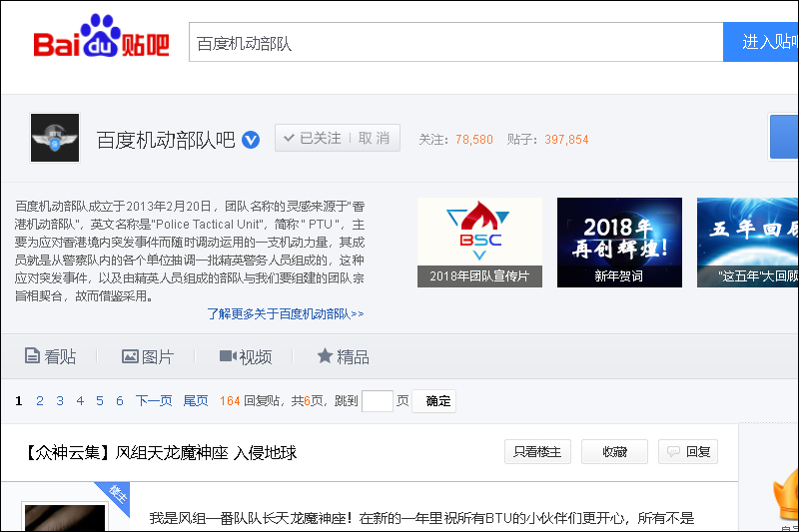This screenshot has height=532, width=799.
Task: Open the 百度机动部队吧 forum avatar image
Action: (55, 138)
